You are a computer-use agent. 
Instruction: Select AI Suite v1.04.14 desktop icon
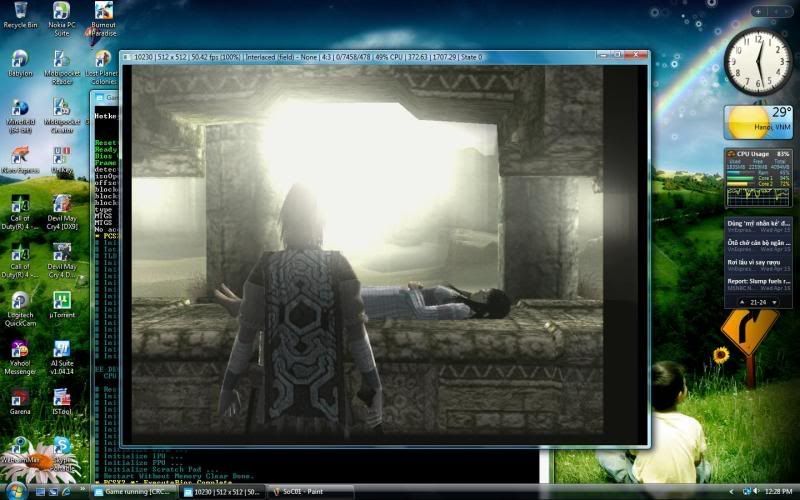click(62, 357)
